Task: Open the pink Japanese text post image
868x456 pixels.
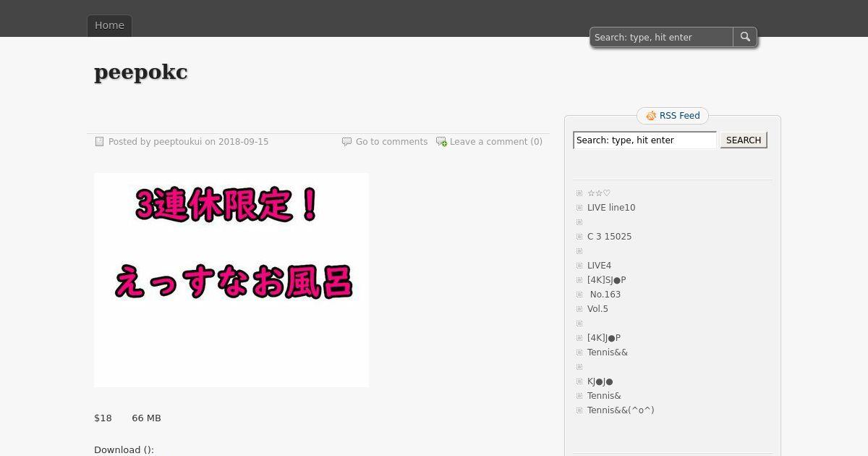Action: [231, 280]
